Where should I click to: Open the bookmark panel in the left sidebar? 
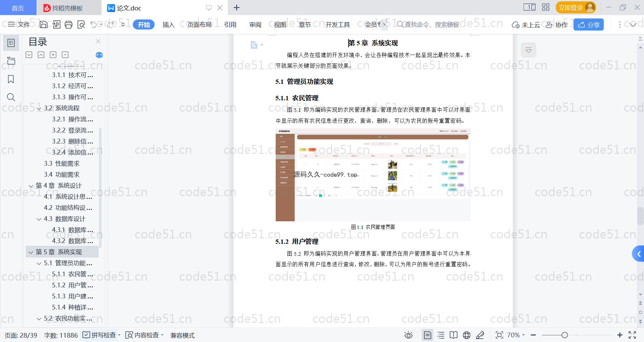(11, 79)
